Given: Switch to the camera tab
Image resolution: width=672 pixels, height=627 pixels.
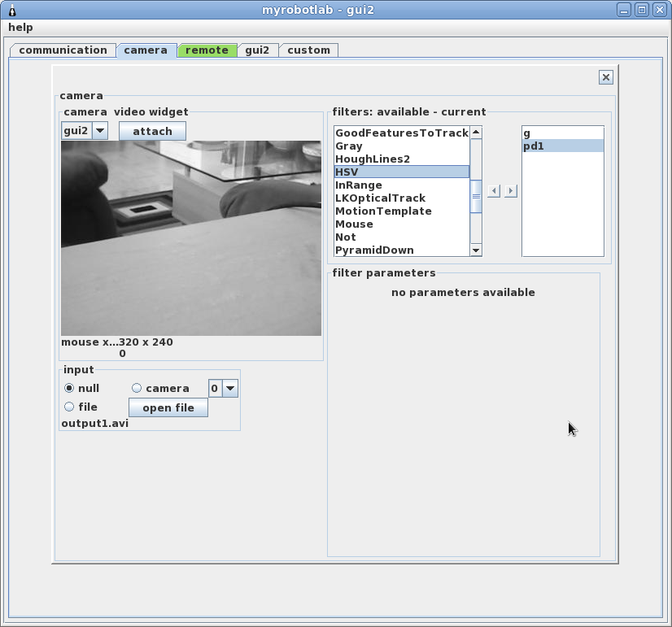Looking at the screenshot, I should (x=146, y=50).
